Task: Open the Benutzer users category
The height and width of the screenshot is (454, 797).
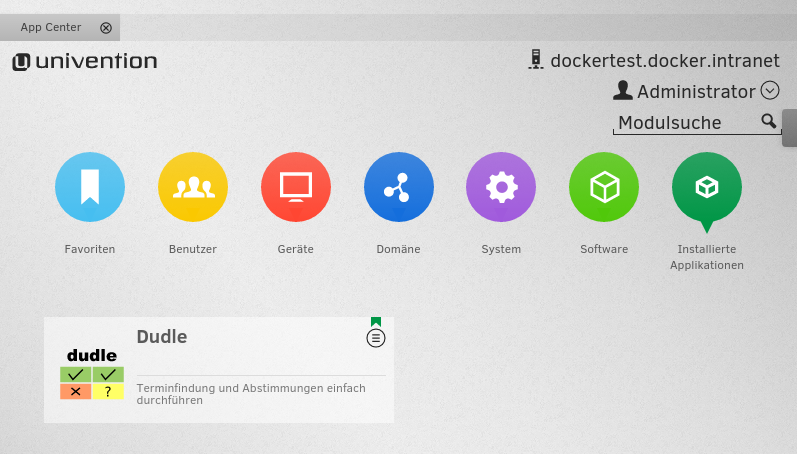Action: tap(193, 187)
